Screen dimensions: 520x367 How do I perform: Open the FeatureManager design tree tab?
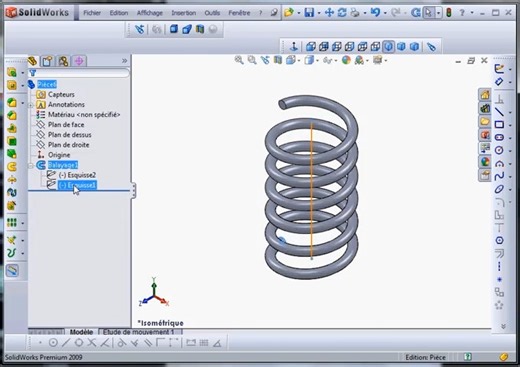click(x=33, y=61)
